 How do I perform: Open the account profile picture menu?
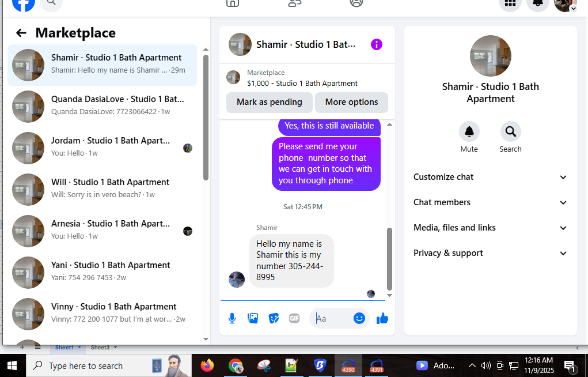coord(565,4)
